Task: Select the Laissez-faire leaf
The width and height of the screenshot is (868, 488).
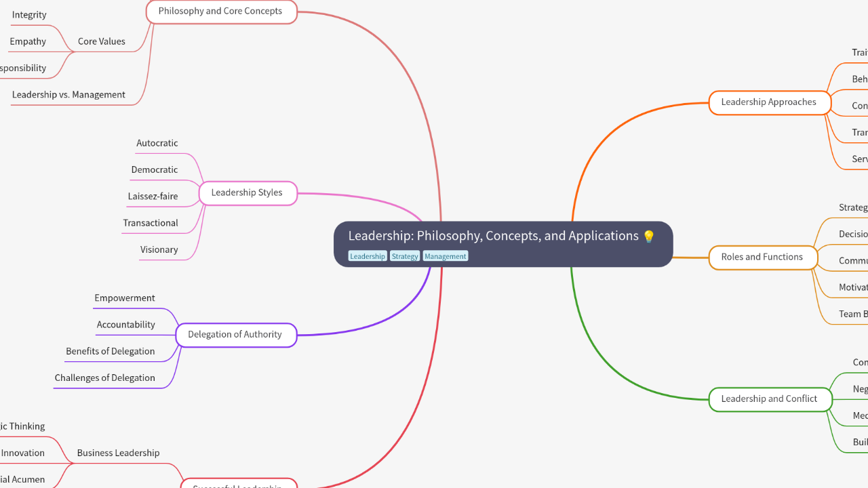Action: coord(153,197)
